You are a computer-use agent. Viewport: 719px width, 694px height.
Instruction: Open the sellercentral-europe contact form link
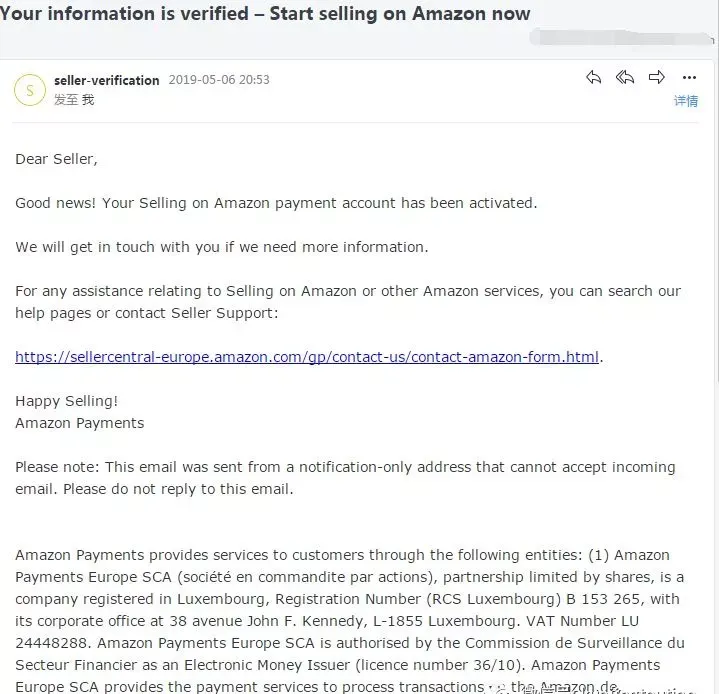pyautogui.click(x=307, y=357)
